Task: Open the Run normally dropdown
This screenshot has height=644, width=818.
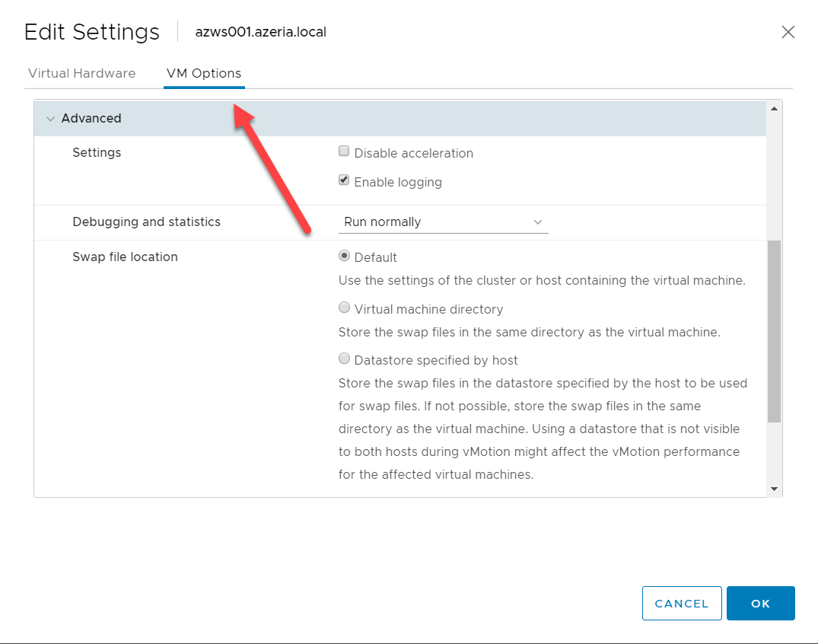Action: [443, 222]
